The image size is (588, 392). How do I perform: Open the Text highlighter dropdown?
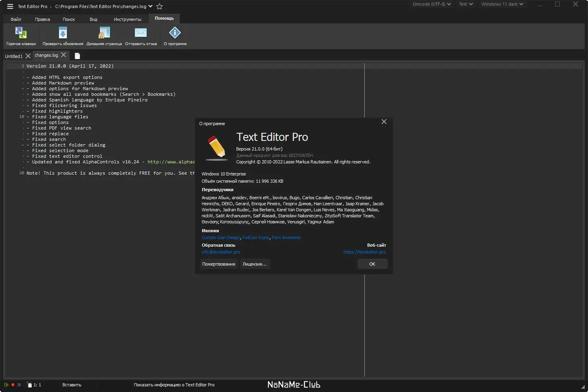[466, 4]
